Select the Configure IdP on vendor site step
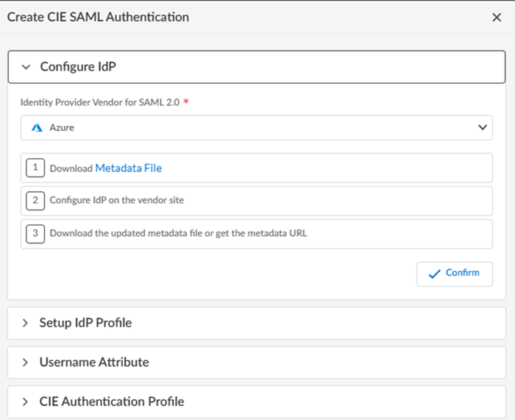The image size is (515, 420). pos(116,200)
